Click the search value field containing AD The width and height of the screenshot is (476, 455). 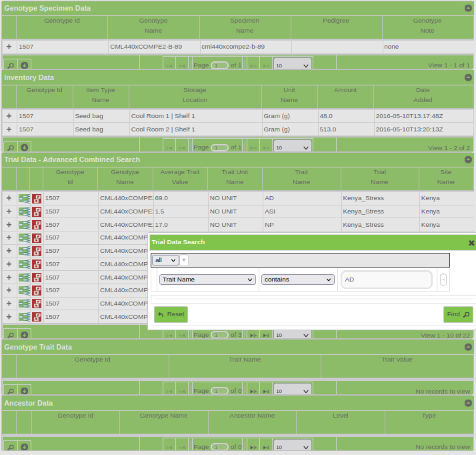coord(386,280)
